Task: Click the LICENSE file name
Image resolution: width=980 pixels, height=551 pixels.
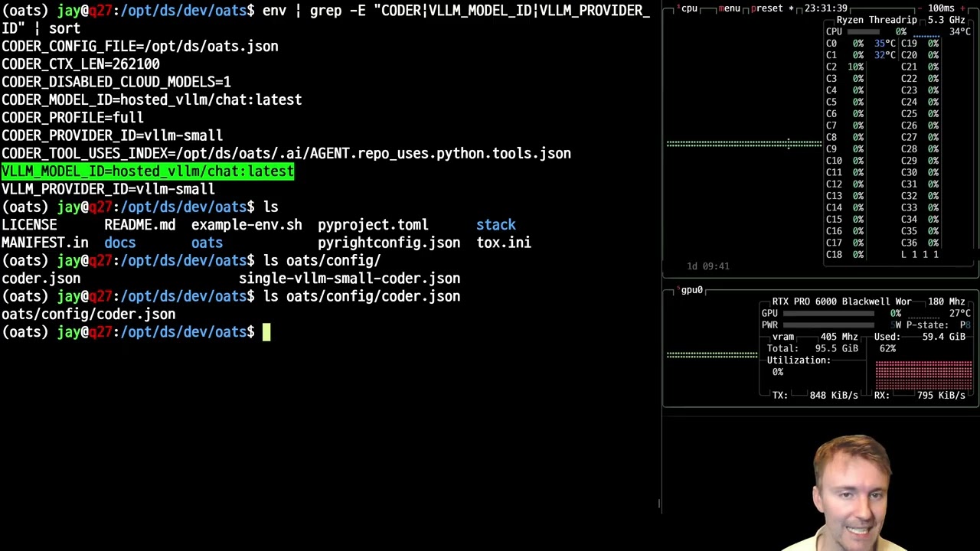Action: [x=29, y=225]
